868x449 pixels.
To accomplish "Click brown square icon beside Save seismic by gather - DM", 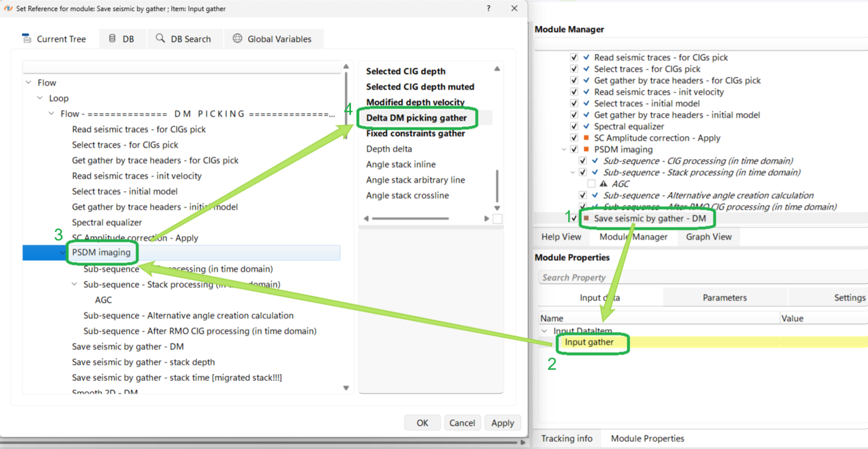I will pos(586,218).
